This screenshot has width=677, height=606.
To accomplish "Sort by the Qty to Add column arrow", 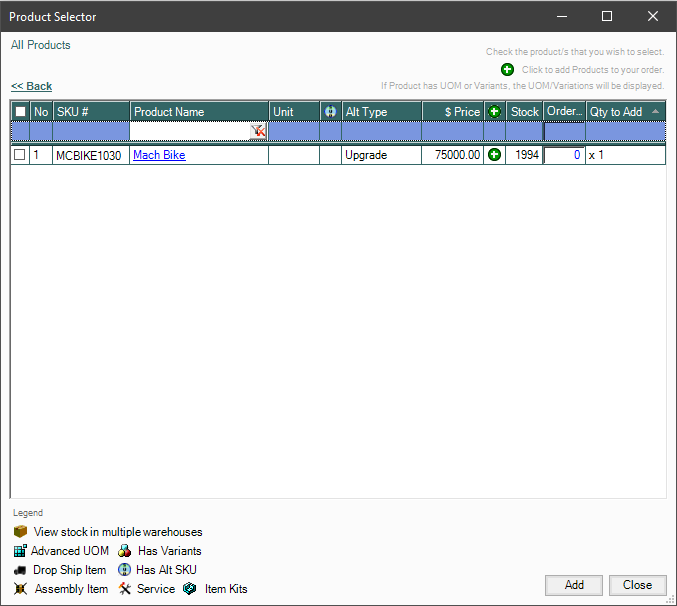I will tap(655, 112).
